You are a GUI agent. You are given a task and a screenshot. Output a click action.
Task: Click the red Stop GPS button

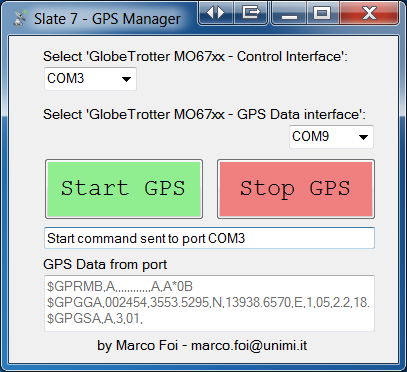point(296,189)
